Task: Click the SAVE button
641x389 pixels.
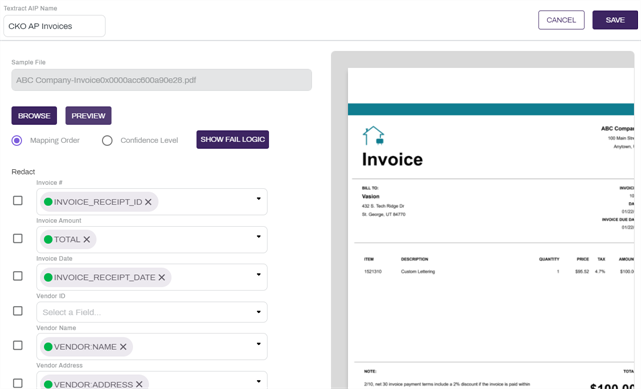Action: coord(615,20)
